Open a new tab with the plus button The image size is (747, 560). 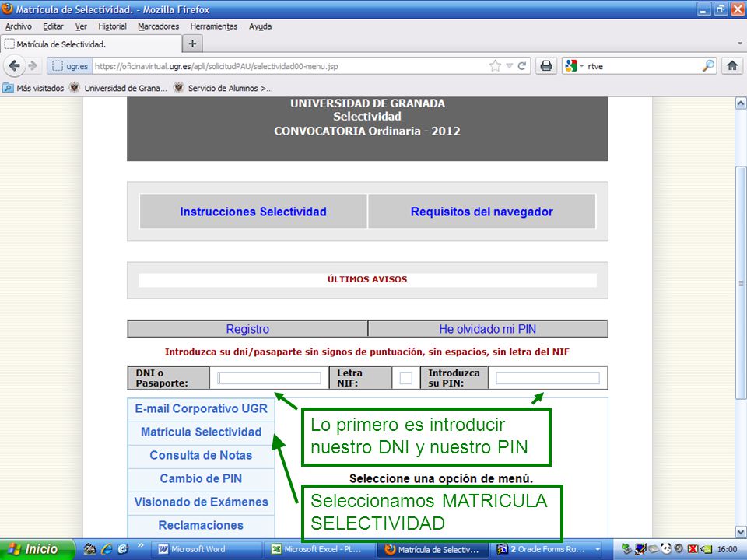tap(192, 44)
